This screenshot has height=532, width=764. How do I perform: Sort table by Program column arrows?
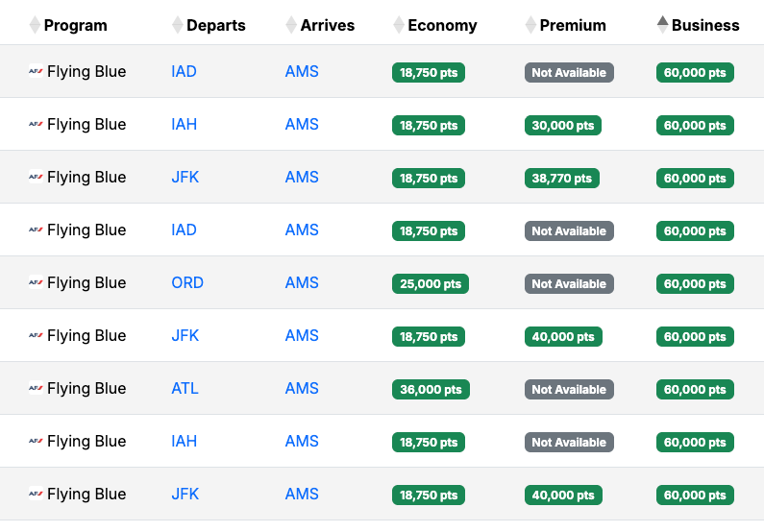(x=35, y=25)
